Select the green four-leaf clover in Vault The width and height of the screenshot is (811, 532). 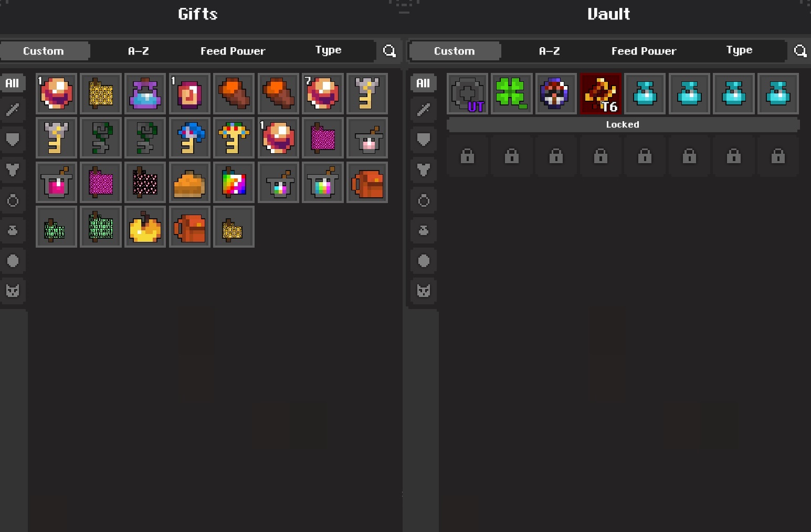(512, 93)
